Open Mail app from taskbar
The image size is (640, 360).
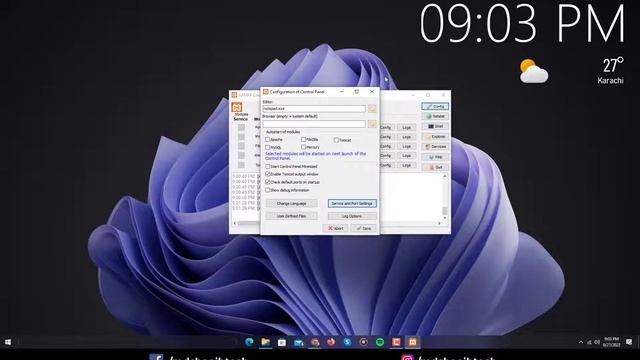click(x=298, y=342)
